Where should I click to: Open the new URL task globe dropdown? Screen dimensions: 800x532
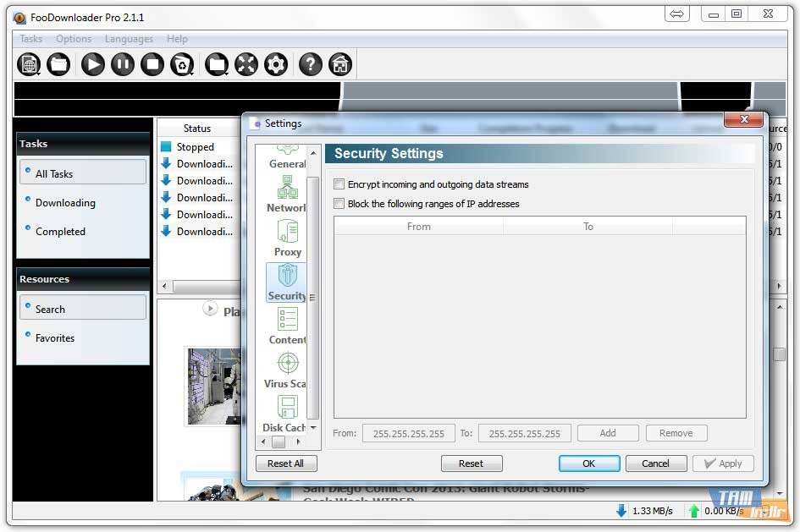[x=30, y=64]
